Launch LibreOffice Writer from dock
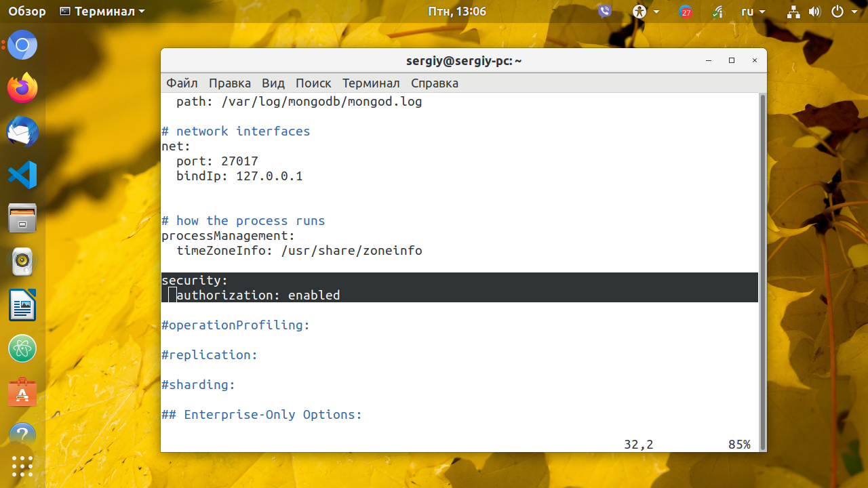868x488 pixels. (x=22, y=305)
